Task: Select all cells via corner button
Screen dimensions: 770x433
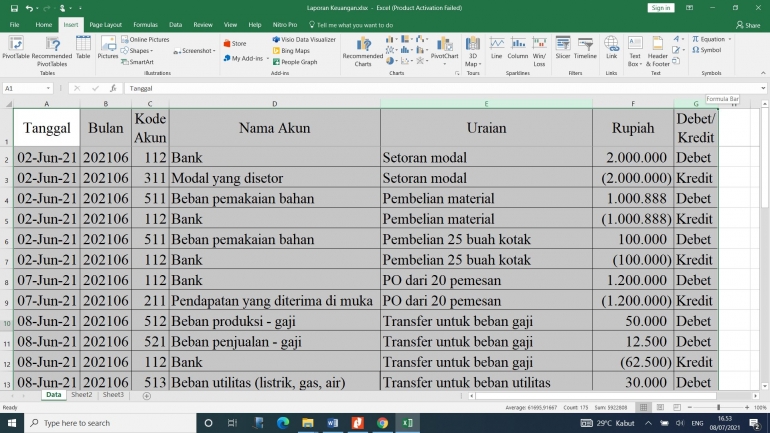Action: (x=7, y=104)
